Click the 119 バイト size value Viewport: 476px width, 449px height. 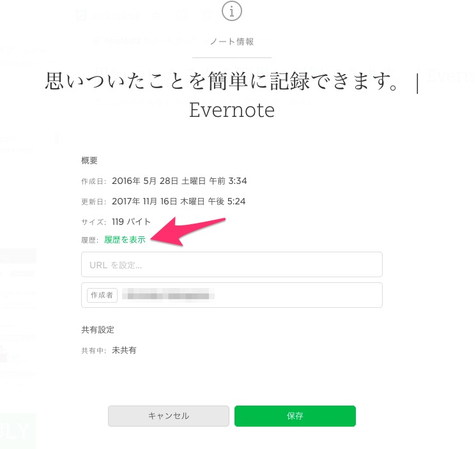pyautogui.click(x=132, y=222)
